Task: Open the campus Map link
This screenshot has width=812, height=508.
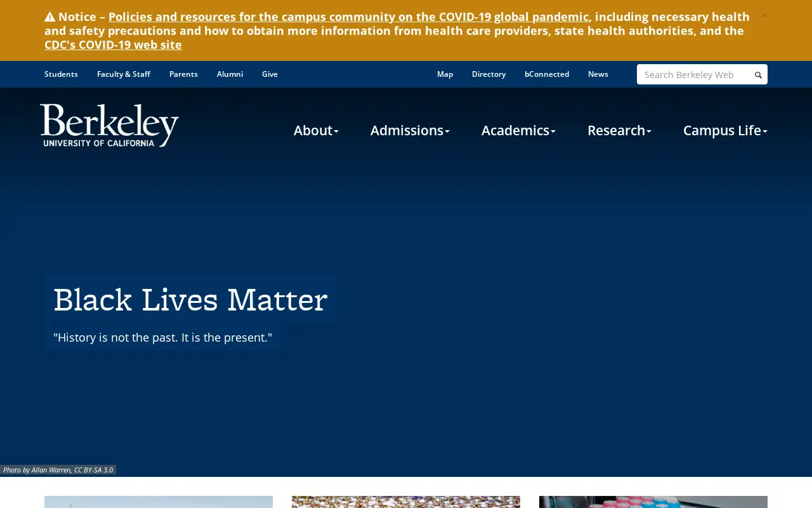Action: point(445,74)
